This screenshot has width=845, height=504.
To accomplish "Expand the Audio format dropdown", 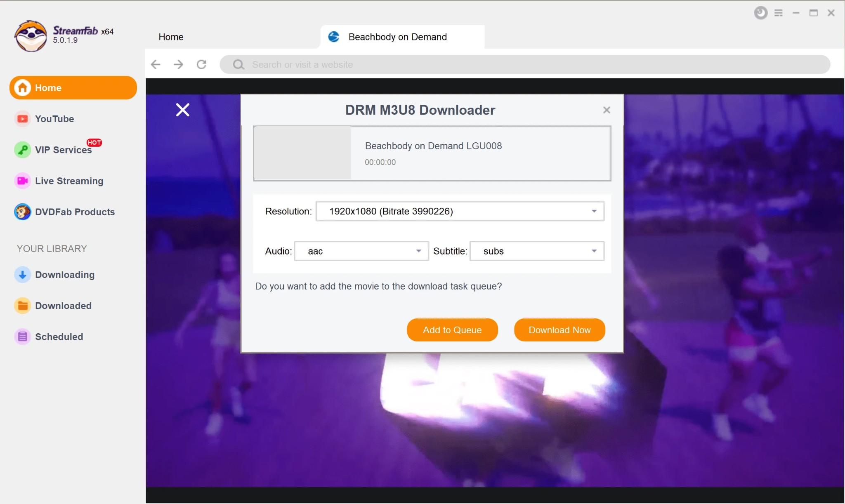I will 418,251.
